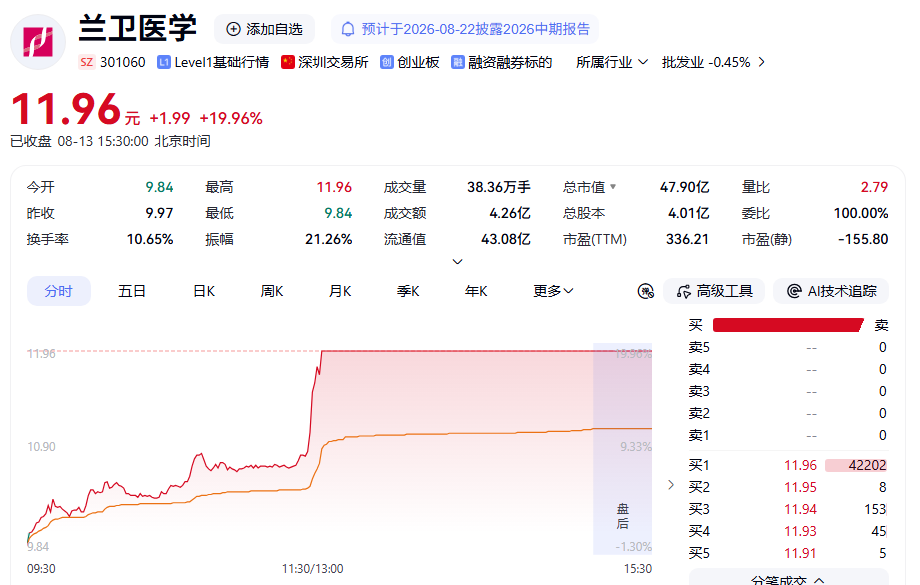
Task: Switch to the 五日 chart tab
Action: tap(131, 291)
